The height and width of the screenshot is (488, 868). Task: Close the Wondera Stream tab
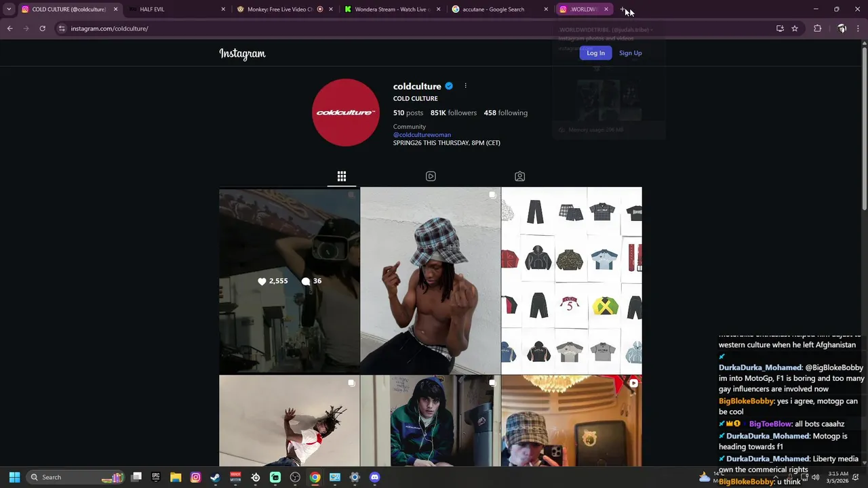click(438, 9)
